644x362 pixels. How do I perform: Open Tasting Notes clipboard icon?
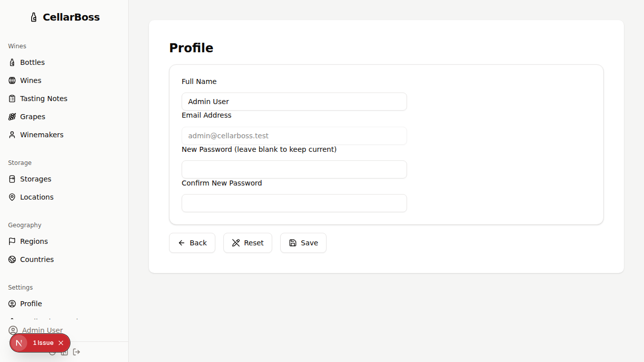tap(12, 99)
